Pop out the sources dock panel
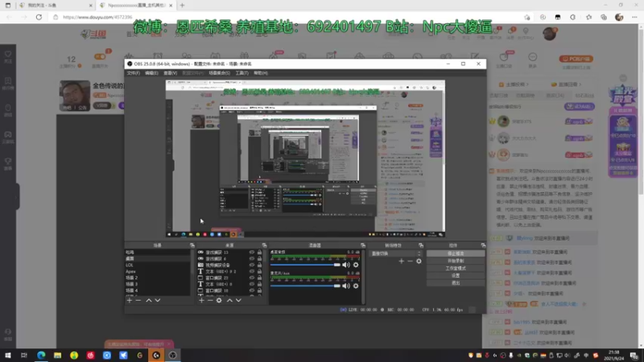Viewport: 644px width, 362px height. pyautogui.click(x=264, y=245)
